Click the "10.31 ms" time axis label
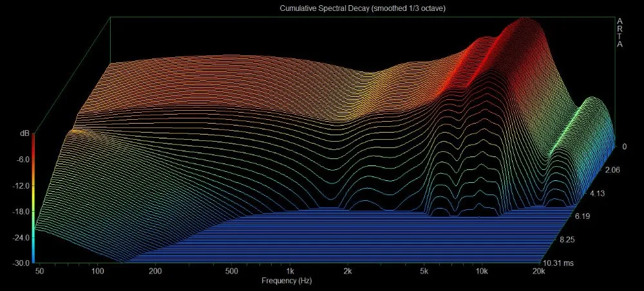This screenshot has height=291, width=644. pyautogui.click(x=558, y=263)
